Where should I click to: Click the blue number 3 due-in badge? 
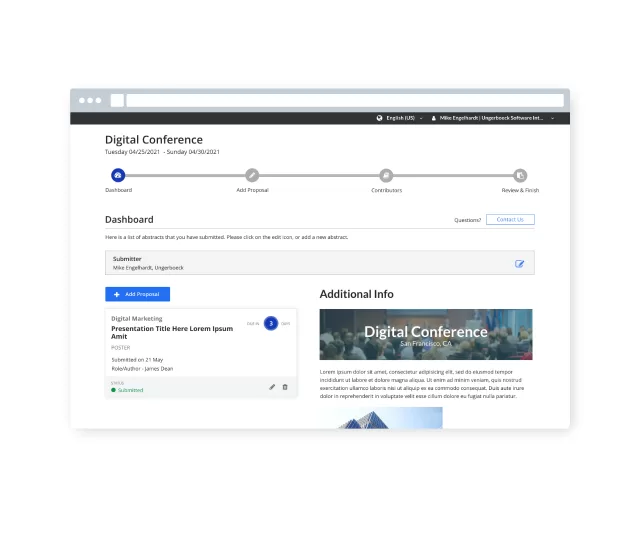pyautogui.click(x=271, y=323)
